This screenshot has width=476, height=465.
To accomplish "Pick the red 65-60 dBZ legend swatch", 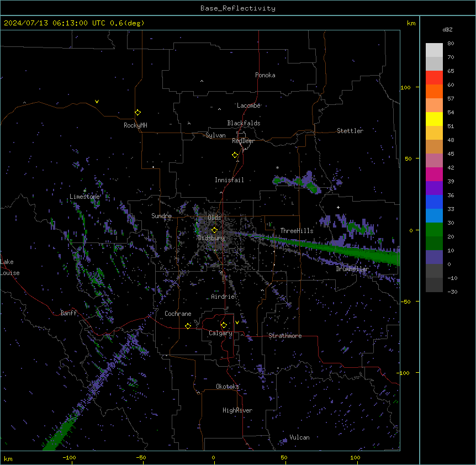I will (x=434, y=78).
